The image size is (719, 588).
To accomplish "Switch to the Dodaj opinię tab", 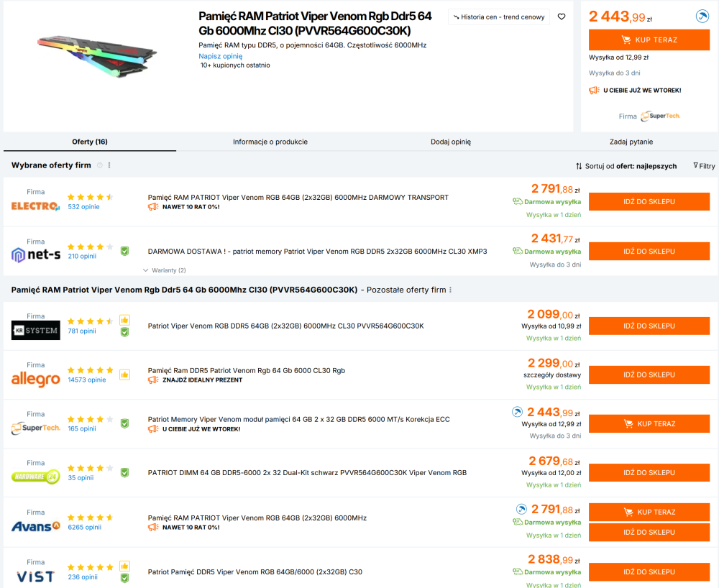I will point(451,142).
